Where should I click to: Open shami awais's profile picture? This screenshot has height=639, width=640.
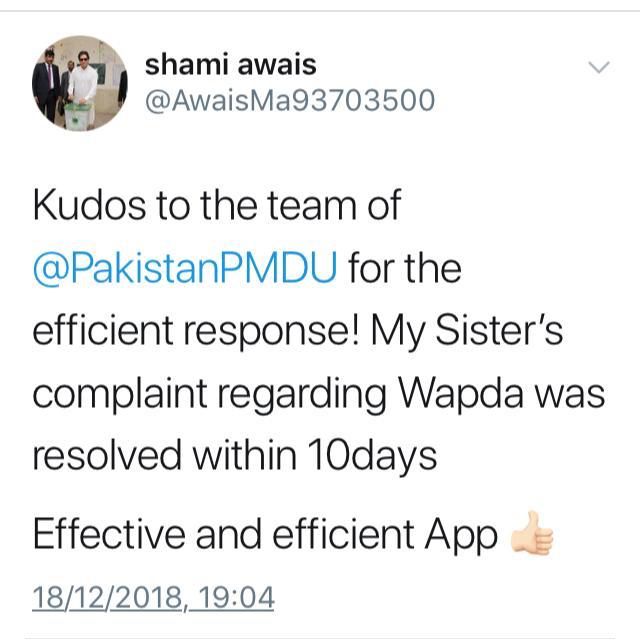coord(80,84)
